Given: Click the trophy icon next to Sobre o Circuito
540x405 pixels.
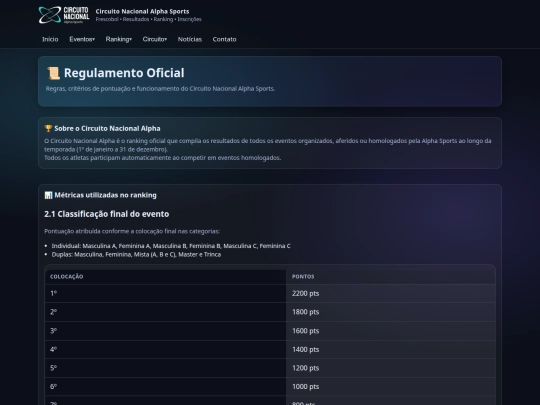Looking at the screenshot, I should [48, 128].
